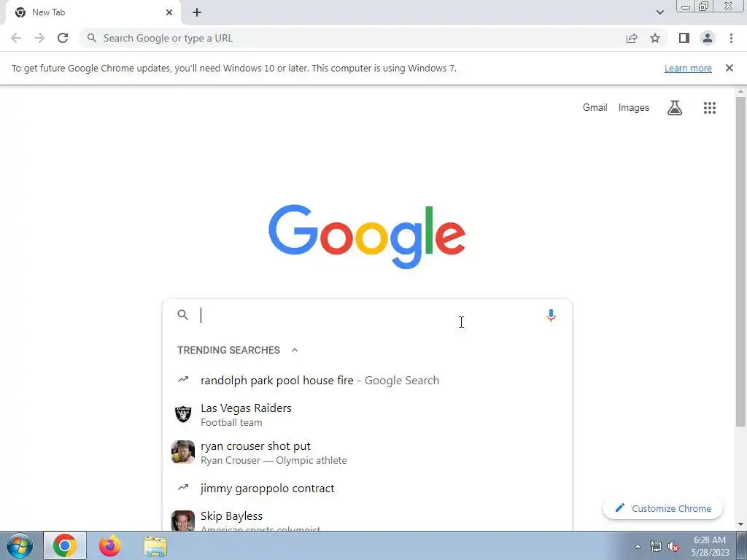Open the Chrome three-dot menu
The width and height of the screenshot is (747, 560).
(731, 38)
